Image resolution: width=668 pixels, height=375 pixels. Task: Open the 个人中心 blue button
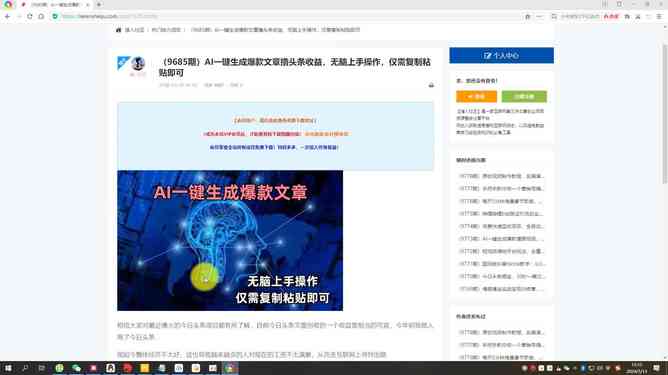click(501, 55)
